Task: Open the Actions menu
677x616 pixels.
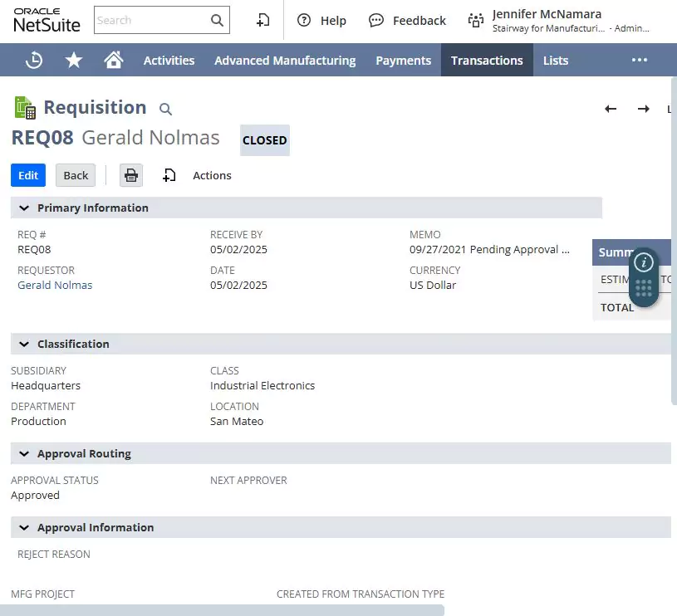Action: pyautogui.click(x=212, y=175)
